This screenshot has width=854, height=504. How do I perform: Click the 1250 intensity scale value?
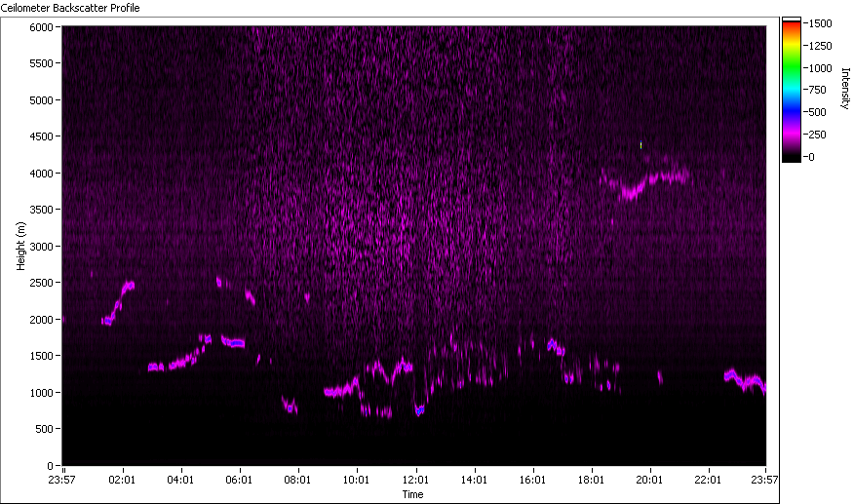point(820,46)
